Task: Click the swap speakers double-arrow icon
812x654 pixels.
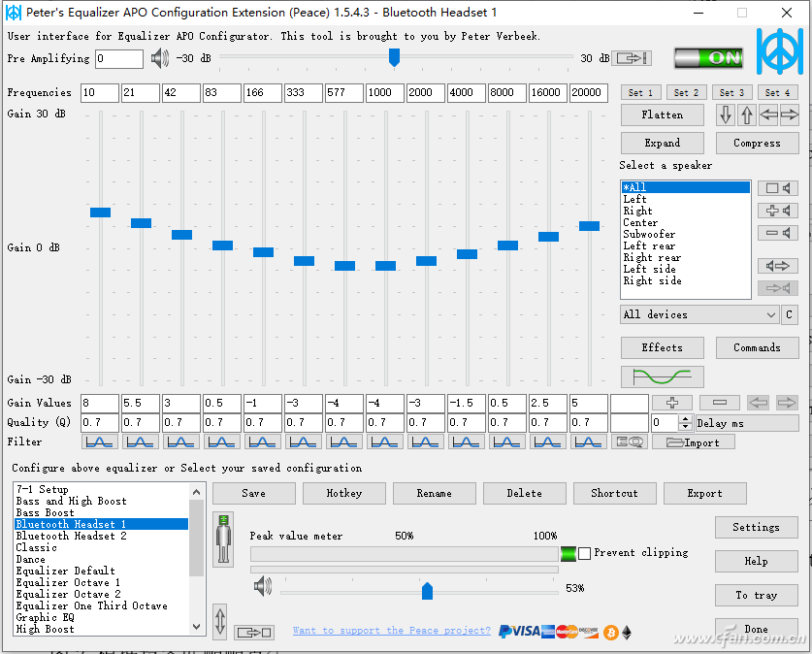Action: coord(778,266)
